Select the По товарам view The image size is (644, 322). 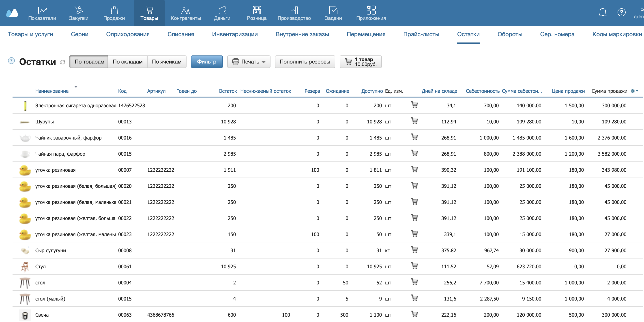point(89,62)
